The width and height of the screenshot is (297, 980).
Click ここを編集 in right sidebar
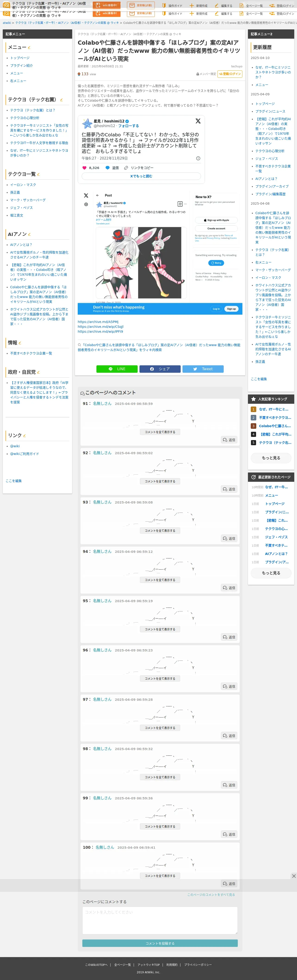tap(259, 379)
